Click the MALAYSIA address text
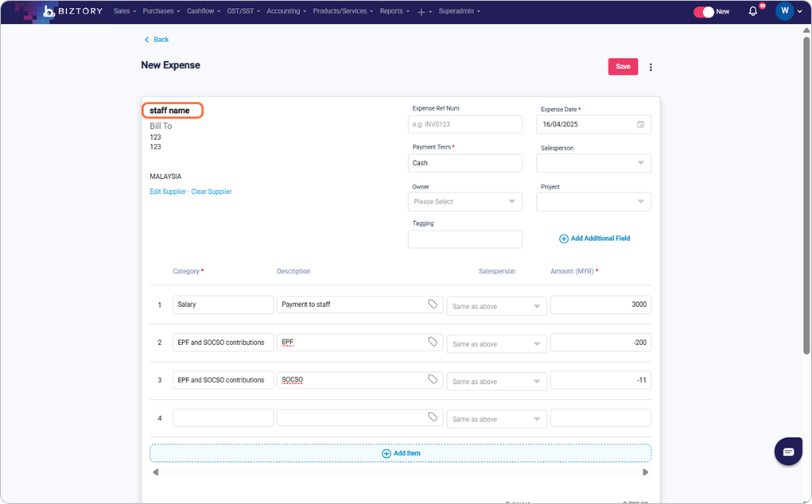 (x=165, y=176)
